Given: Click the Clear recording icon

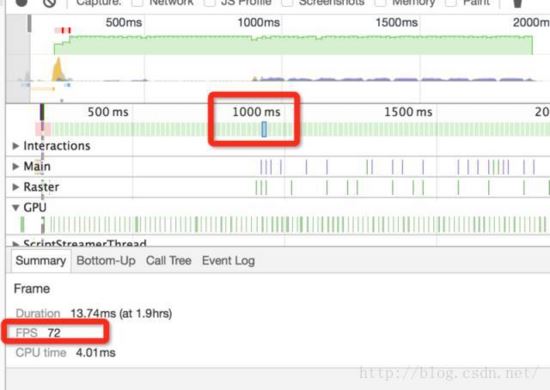Looking at the screenshot, I should [x=49, y=2].
